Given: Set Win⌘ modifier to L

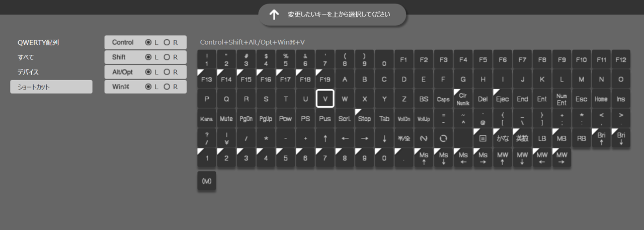Looking at the screenshot, I should coord(148,87).
